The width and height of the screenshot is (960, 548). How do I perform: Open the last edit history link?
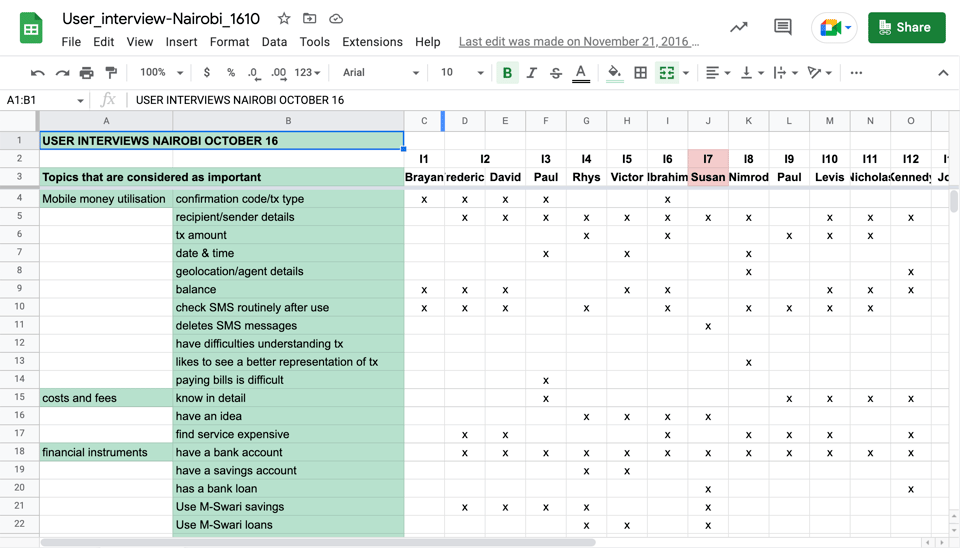click(x=578, y=42)
